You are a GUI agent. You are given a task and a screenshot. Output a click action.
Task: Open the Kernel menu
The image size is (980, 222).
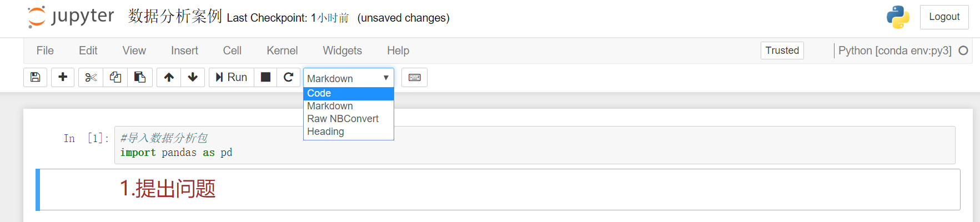coord(282,51)
